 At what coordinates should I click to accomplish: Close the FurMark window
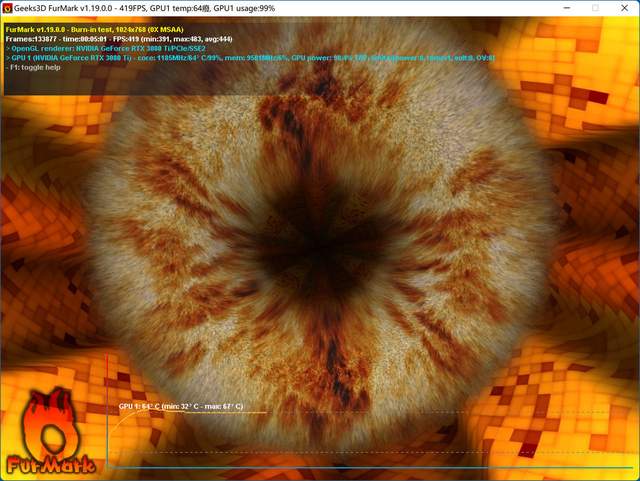point(624,8)
